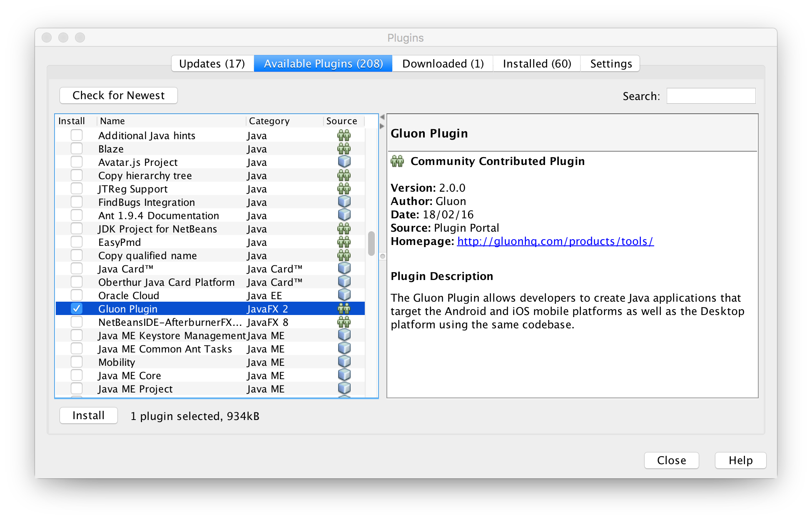Click the community icon in the EasyPmd row
812x520 pixels.
coord(344,242)
